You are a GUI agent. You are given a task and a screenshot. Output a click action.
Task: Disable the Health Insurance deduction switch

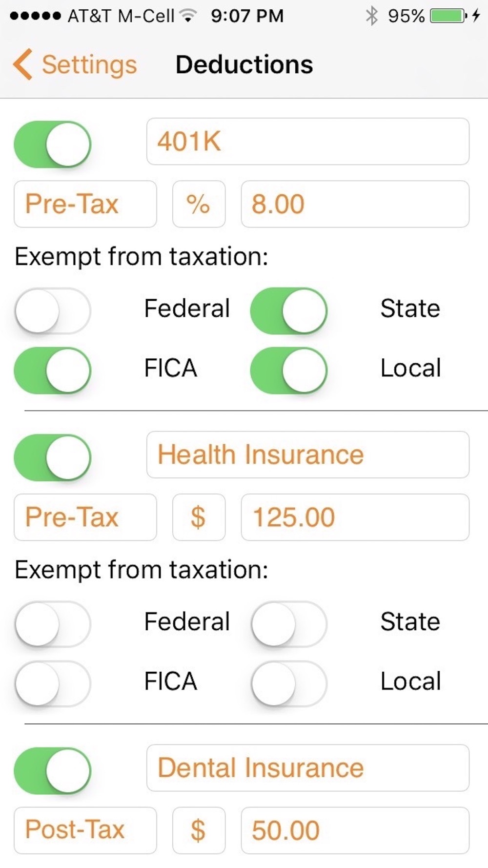click(x=52, y=457)
